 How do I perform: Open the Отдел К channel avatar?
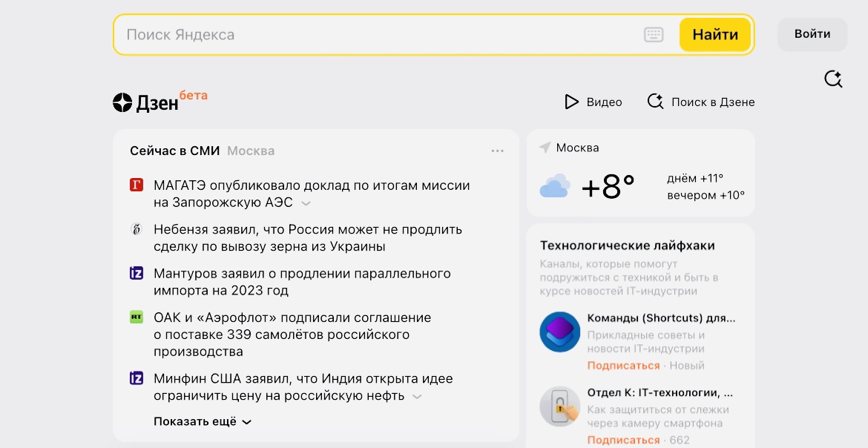coord(559,406)
